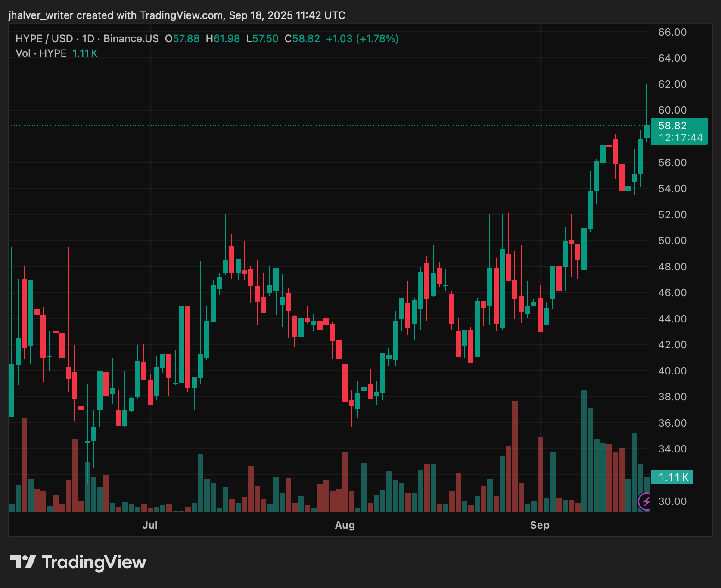Select the Aug label on the time axis
Screen dimensions: 721x588
point(345,525)
